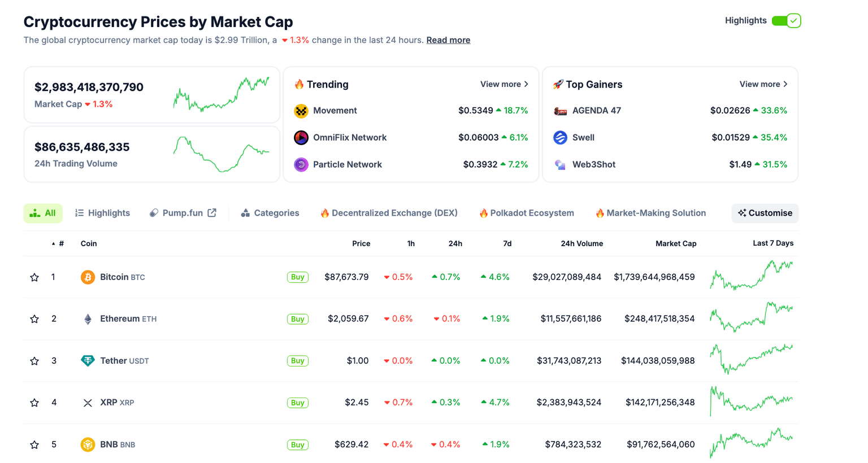
Task: Toggle the Highlights switch off
Action: coord(785,20)
